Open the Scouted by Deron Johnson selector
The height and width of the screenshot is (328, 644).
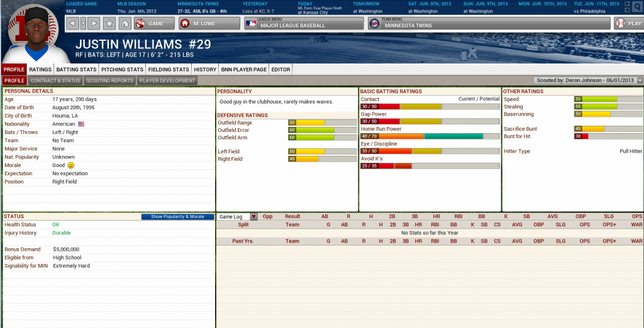coord(588,80)
